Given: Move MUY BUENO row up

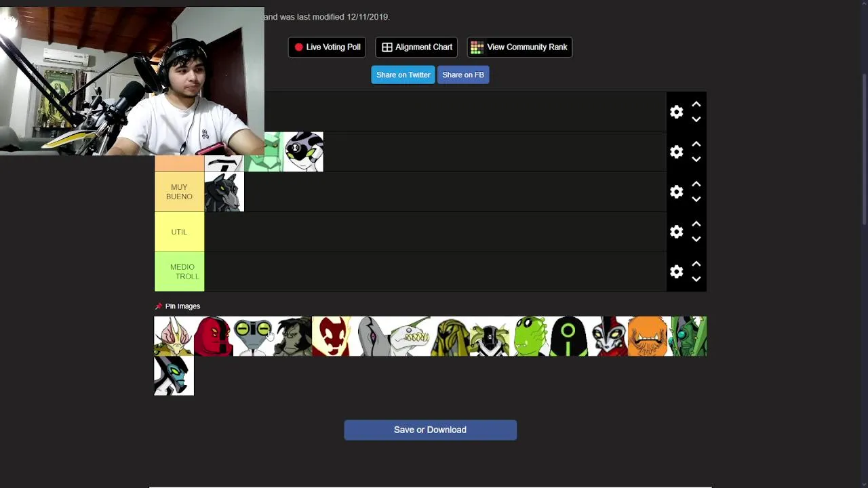Looking at the screenshot, I should click(x=696, y=184).
